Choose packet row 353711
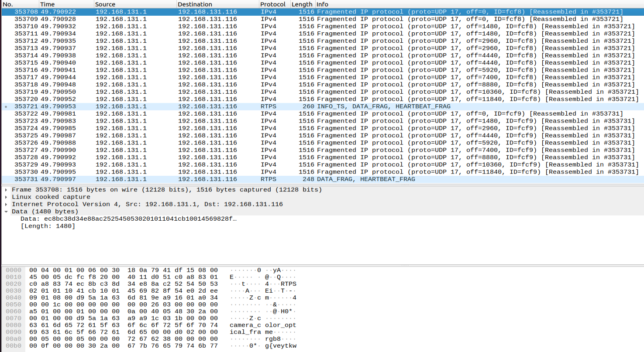 322,34
